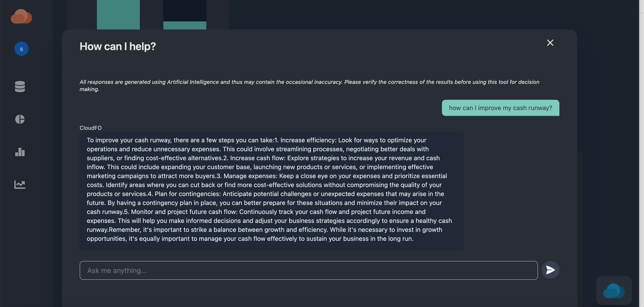The height and width of the screenshot is (307, 644).
Task: Click the CloudFO response message
Action: pos(270,189)
